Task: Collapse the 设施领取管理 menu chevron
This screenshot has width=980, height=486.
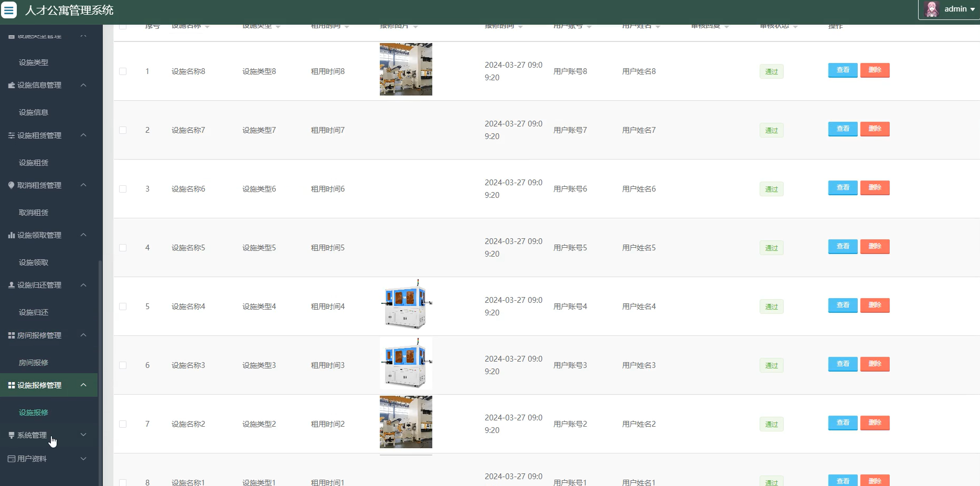Action: point(83,235)
